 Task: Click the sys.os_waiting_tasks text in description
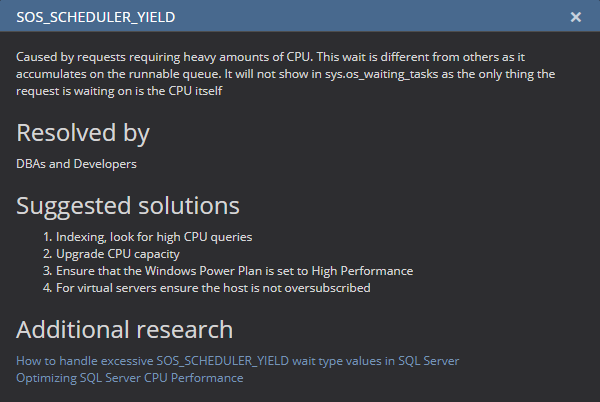tap(382, 74)
